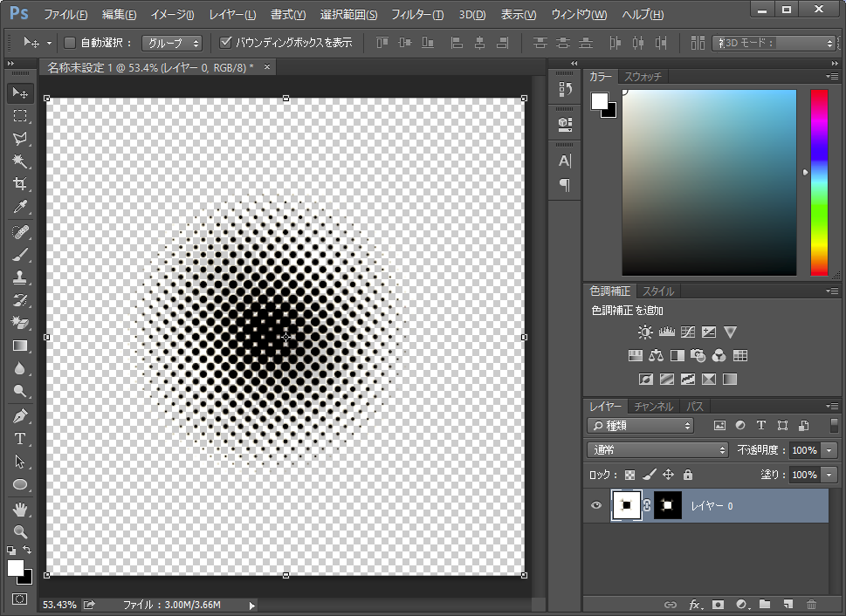Click the rainbow hue slider strip
This screenshot has height=616, width=846.
click(818, 182)
